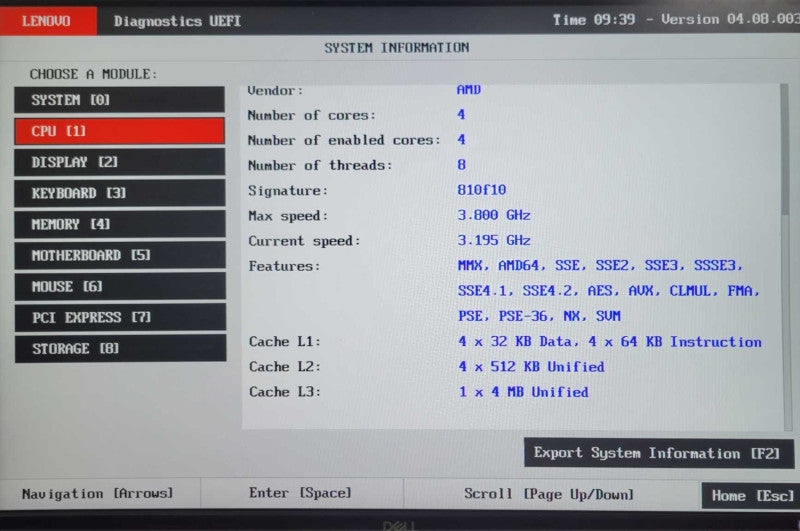Click Number of threads value 8
Viewport: 800px width, 531px height.
pyautogui.click(x=462, y=165)
